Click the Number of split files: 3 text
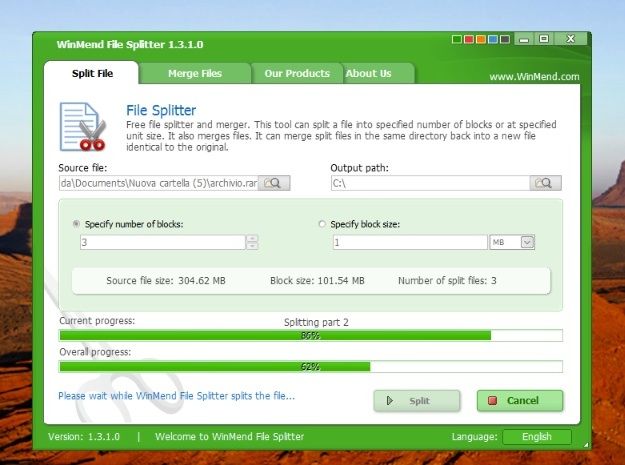 pos(447,281)
